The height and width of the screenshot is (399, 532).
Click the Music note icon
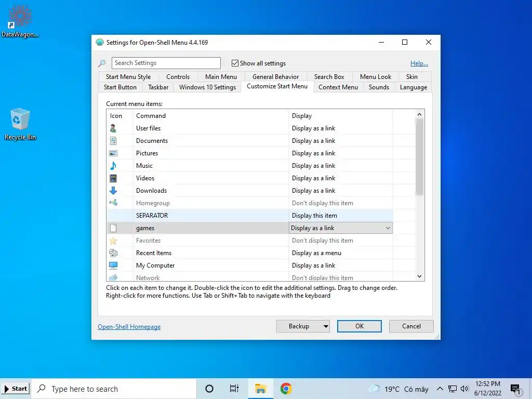tap(113, 166)
